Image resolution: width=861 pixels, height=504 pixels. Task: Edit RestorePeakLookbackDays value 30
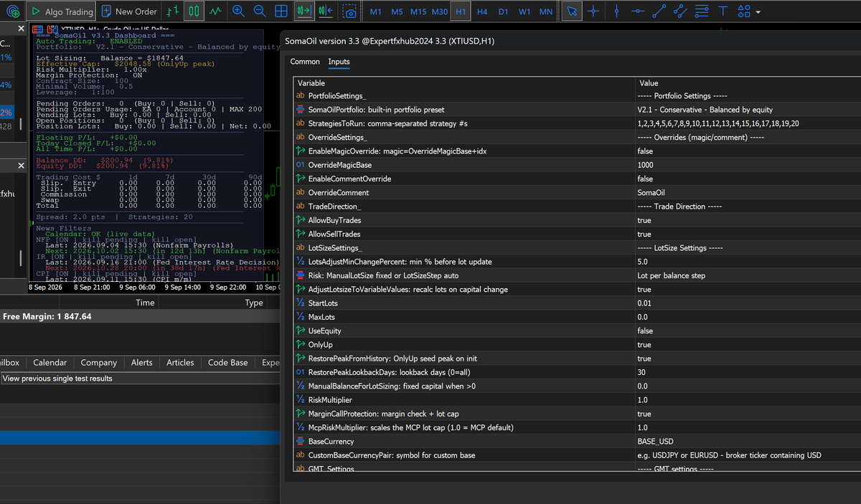tap(746, 372)
